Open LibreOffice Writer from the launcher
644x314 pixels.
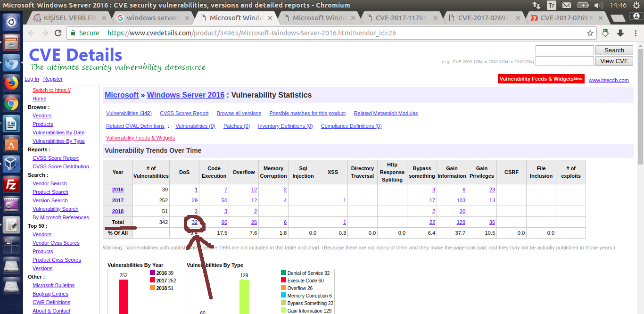point(11,124)
